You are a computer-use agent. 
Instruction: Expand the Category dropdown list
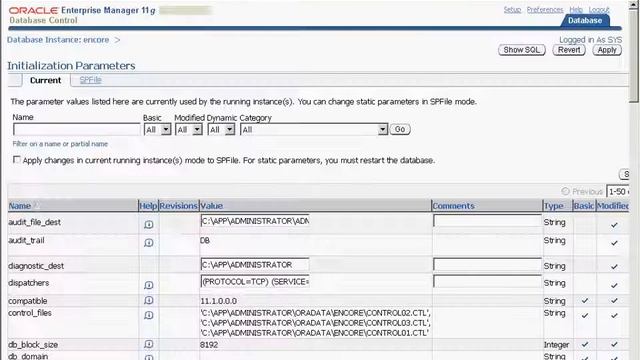click(x=314, y=130)
